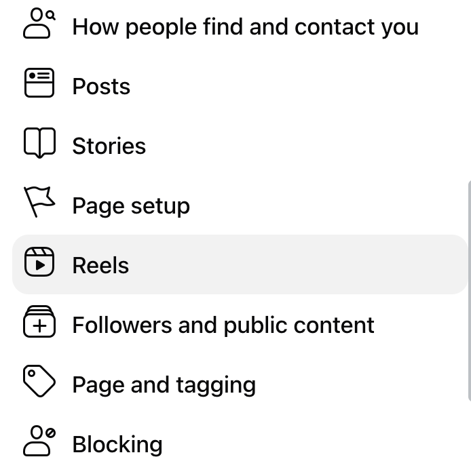Open the Posts settings entry

[101, 87]
